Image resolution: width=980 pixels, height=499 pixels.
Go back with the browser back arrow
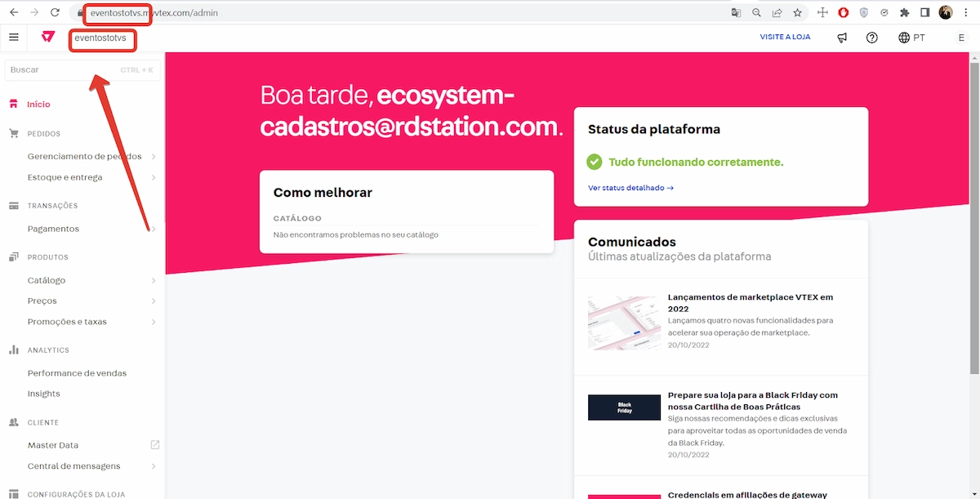14,12
